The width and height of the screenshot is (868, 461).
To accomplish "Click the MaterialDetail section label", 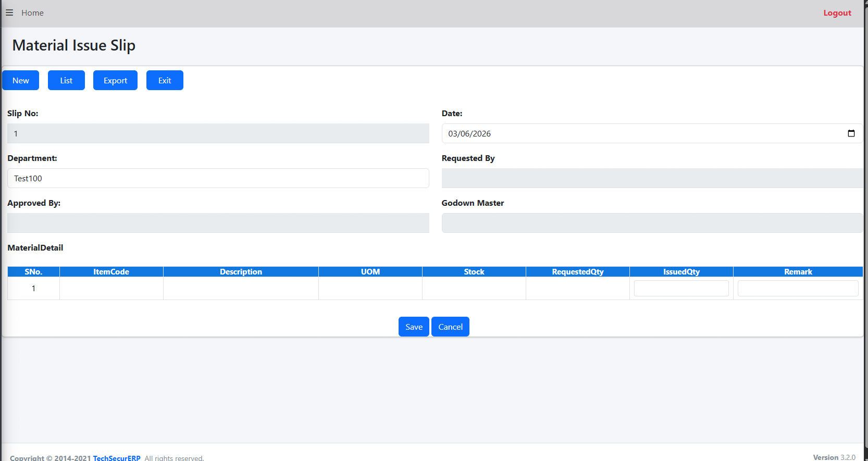I will (x=35, y=247).
